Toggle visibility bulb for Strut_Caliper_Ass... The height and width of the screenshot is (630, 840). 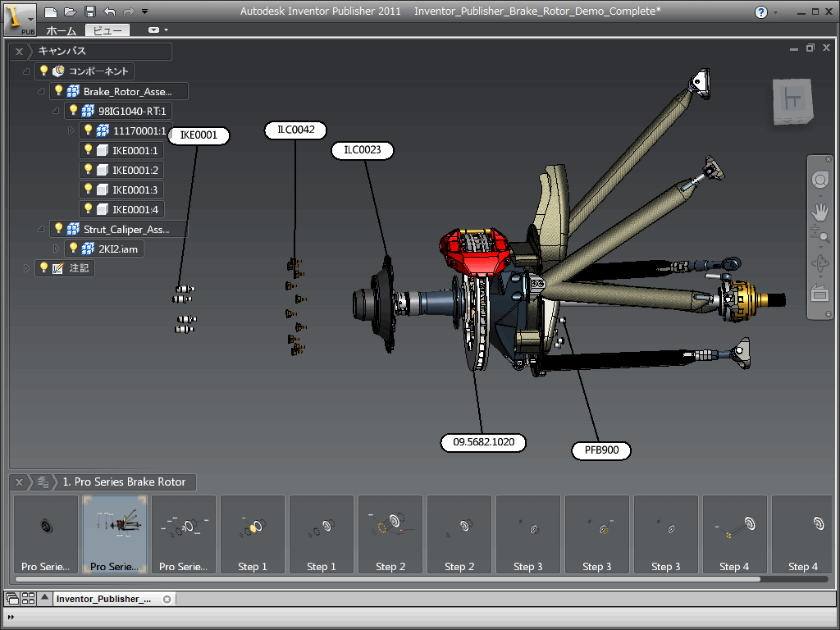(x=59, y=228)
